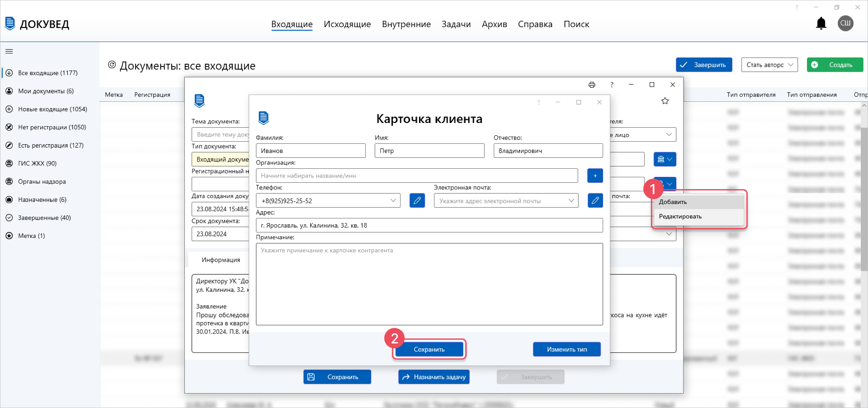Click the Тип отправления column header
The image size is (868, 408).
pyautogui.click(x=812, y=95)
